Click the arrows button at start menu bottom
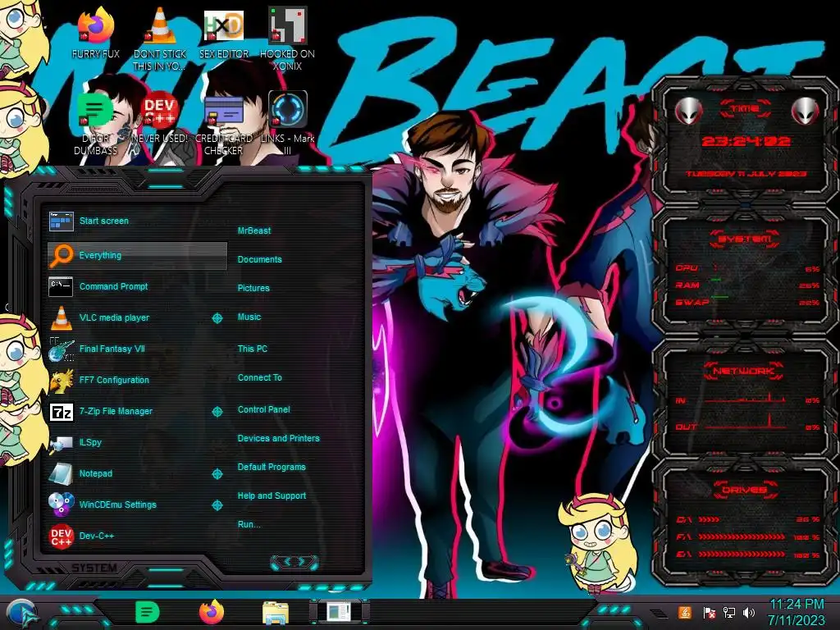 [294, 562]
